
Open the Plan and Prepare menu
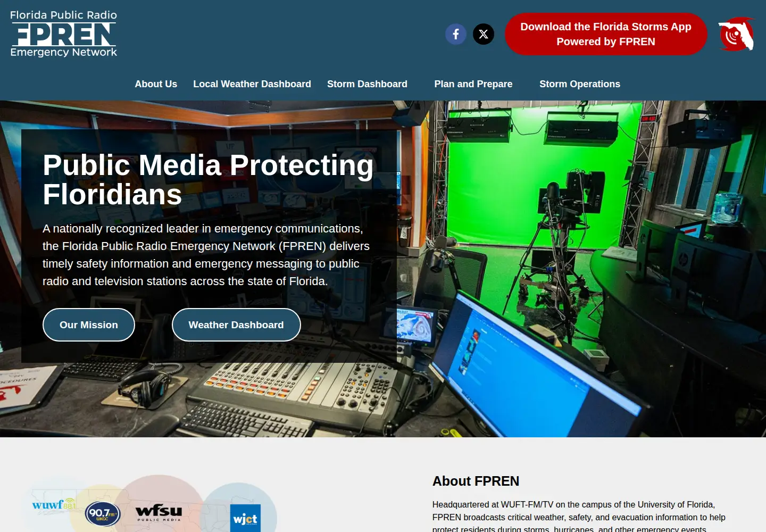(x=473, y=84)
